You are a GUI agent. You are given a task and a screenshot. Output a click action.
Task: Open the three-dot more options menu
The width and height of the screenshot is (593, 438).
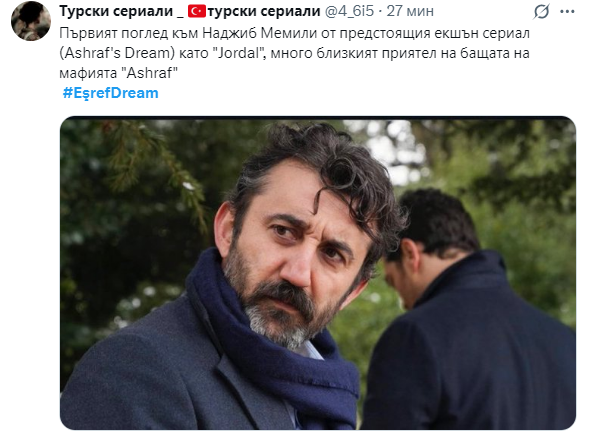click(x=567, y=12)
